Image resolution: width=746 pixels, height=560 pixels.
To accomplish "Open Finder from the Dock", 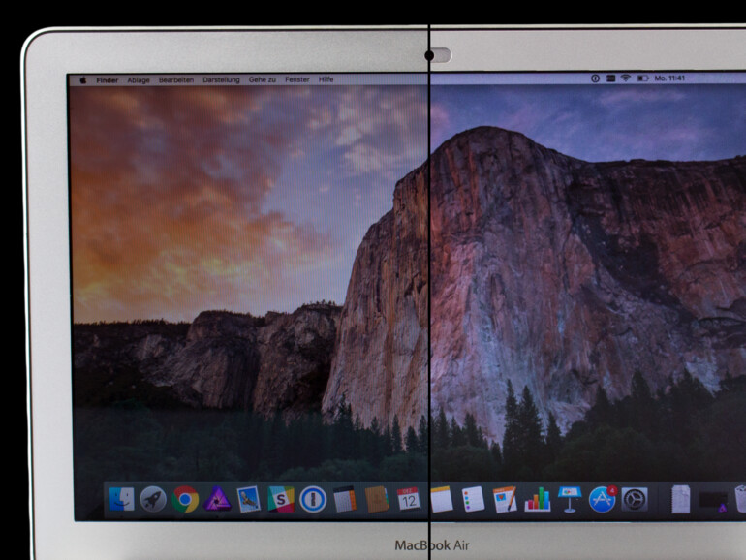I will [122, 499].
